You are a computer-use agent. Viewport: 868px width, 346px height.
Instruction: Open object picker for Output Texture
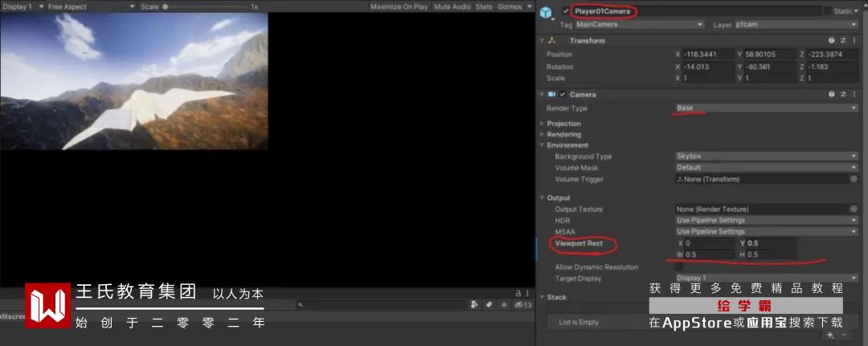854,209
